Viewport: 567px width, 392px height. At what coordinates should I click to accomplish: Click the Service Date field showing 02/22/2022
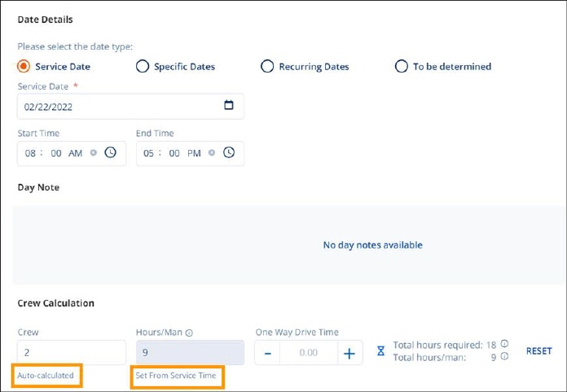[x=130, y=106]
